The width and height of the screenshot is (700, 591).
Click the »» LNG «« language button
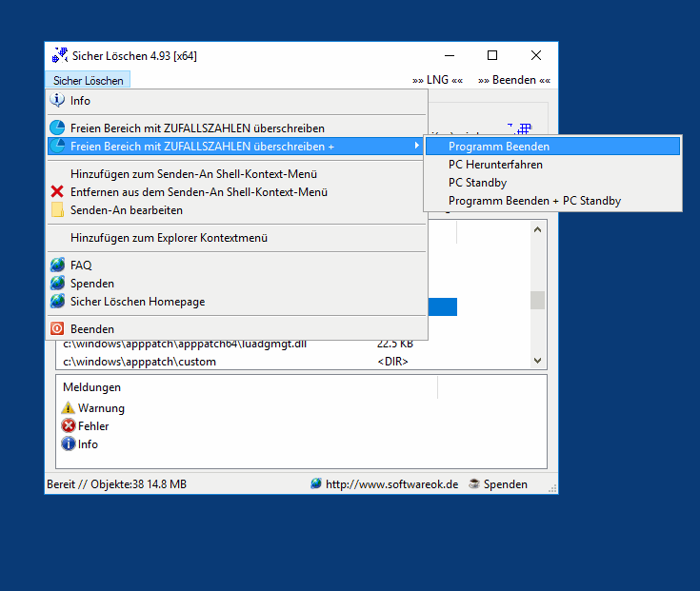437,80
